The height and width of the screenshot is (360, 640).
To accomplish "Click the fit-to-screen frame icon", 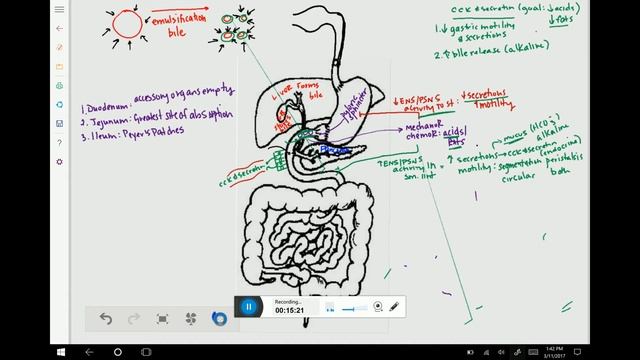I will pyautogui.click(x=162, y=319).
